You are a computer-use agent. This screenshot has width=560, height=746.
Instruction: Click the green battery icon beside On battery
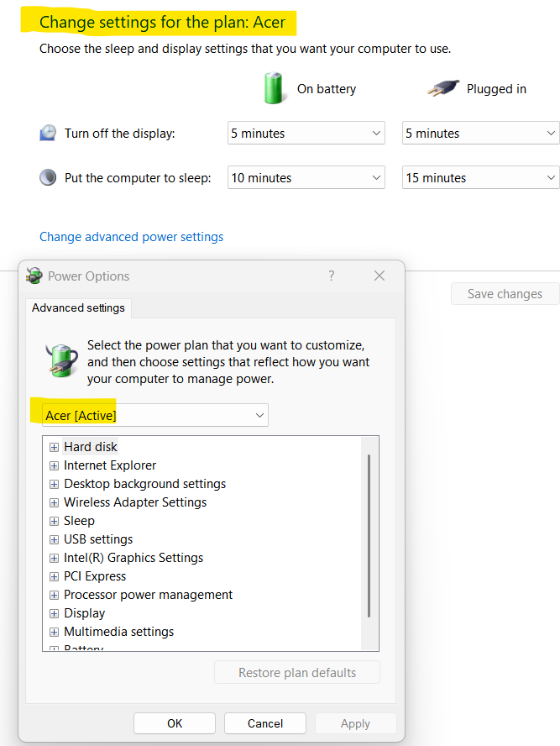point(274,88)
